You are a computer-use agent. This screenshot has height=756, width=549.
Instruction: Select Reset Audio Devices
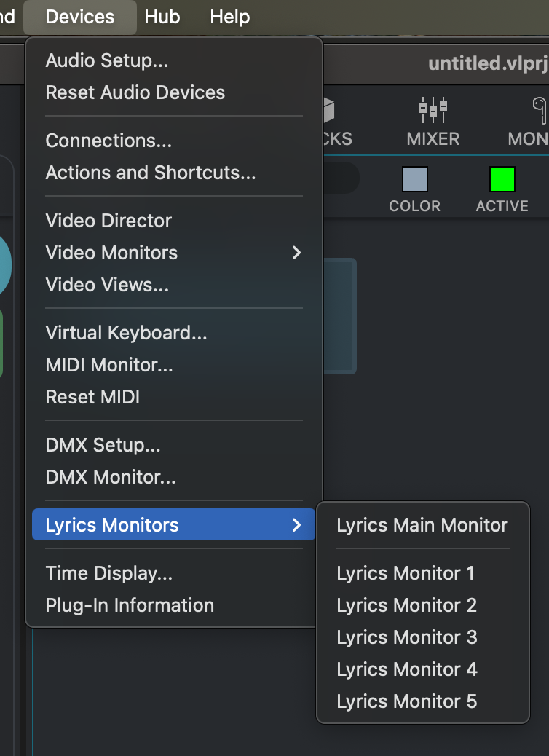coord(135,92)
